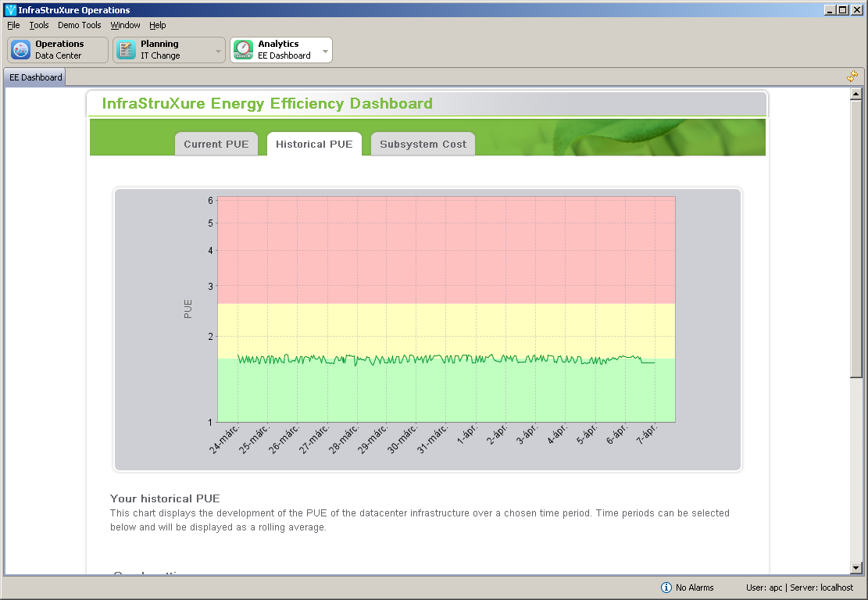
Task: Click the No Alarms status text
Action: pos(695,587)
